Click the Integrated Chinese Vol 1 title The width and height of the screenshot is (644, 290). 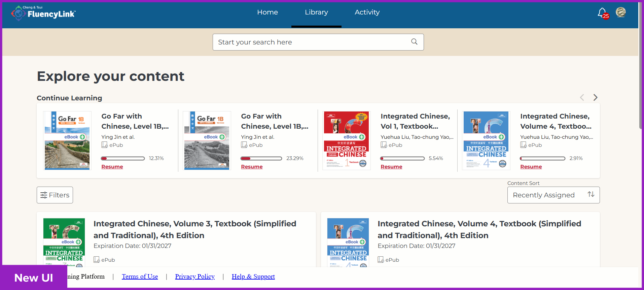coord(415,121)
